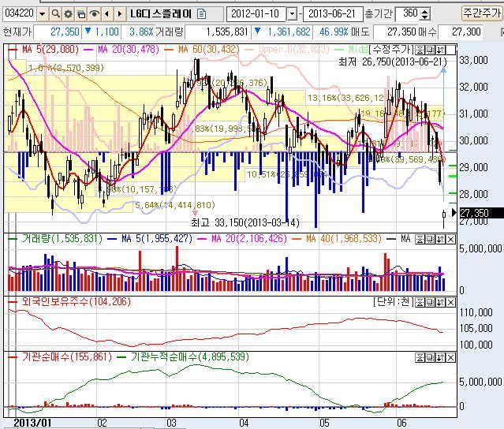The width and height of the screenshot is (504, 429).
Task: Select the MA 40(1,968,533) volume legend label
Action: (x=344, y=239)
